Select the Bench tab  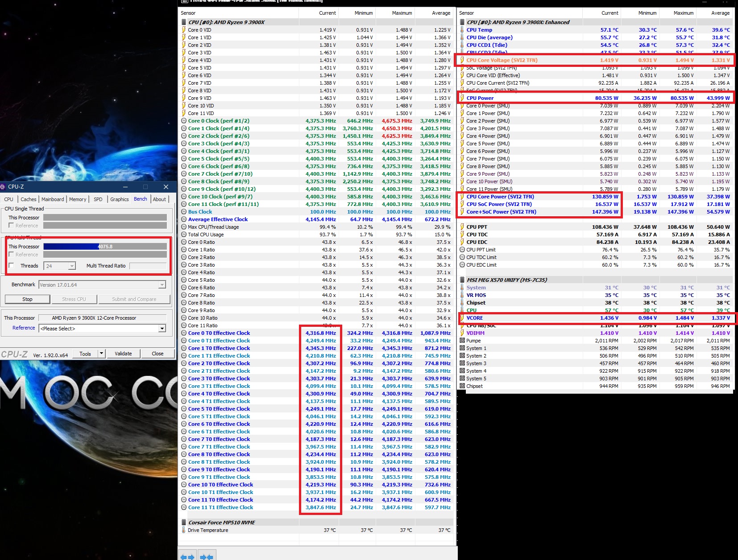(141, 199)
